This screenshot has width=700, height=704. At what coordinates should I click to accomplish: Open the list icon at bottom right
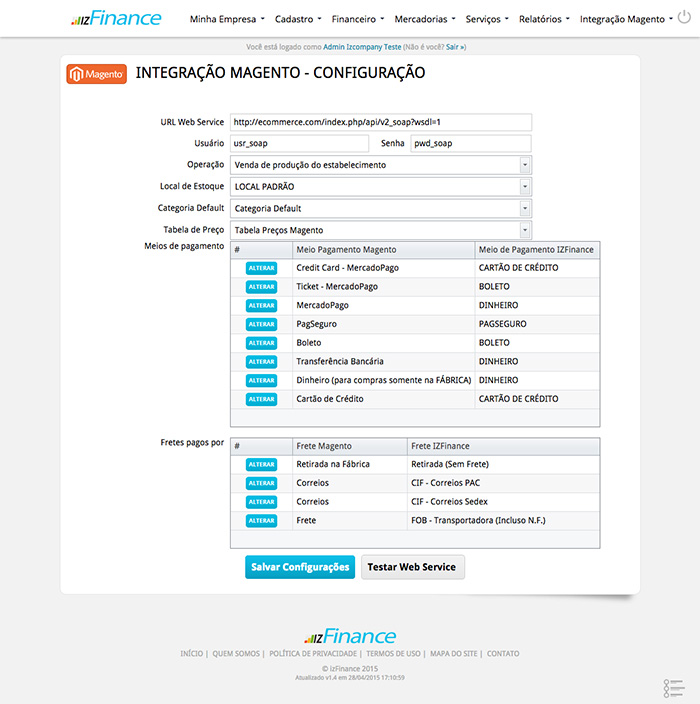pos(674,688)
